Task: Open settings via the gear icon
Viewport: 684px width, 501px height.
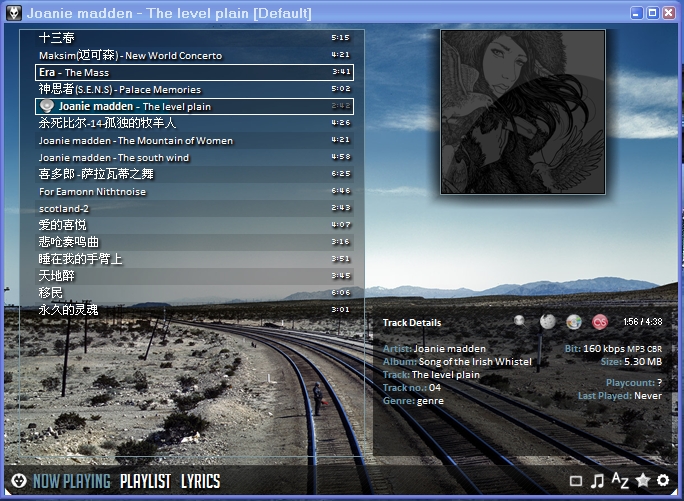Action: pos(663,481)
